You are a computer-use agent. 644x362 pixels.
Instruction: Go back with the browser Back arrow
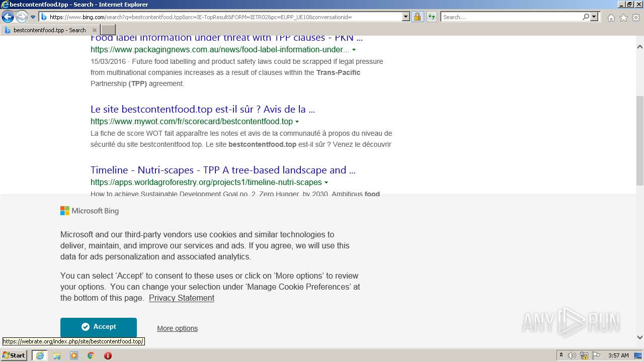coord(8,17)
